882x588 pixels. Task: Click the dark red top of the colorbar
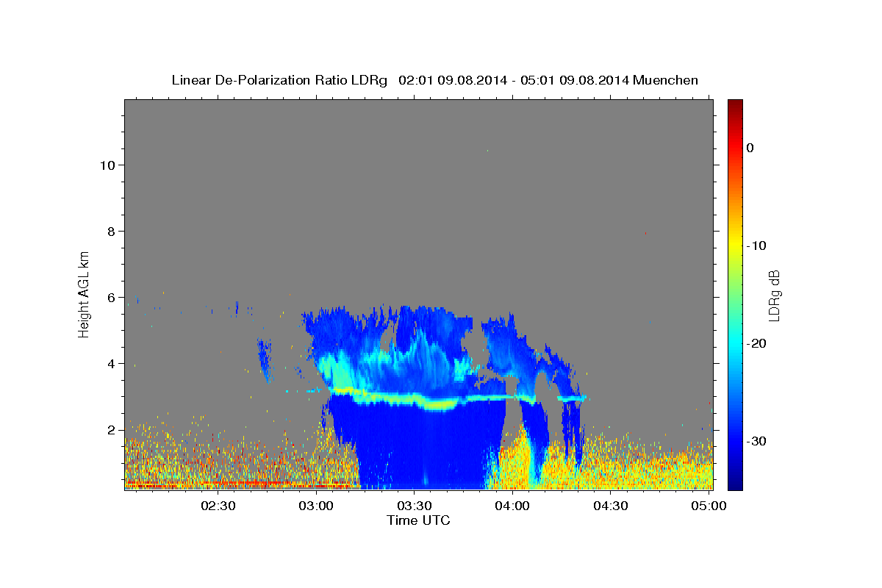(735, 105)
